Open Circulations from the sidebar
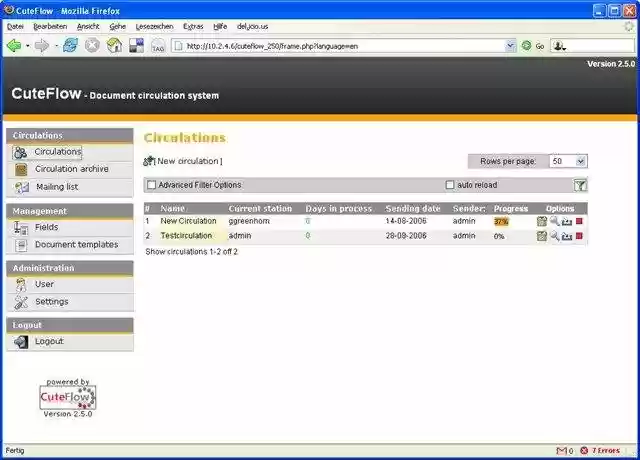 coord(58,151)
